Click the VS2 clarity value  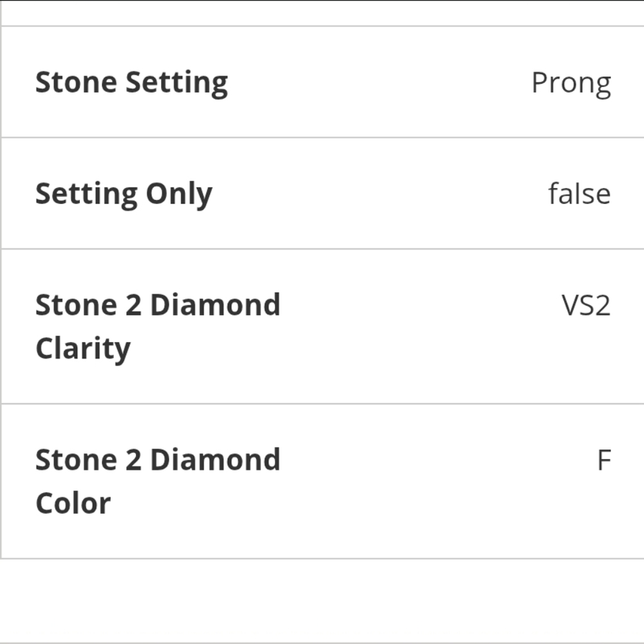coord(586,305)
